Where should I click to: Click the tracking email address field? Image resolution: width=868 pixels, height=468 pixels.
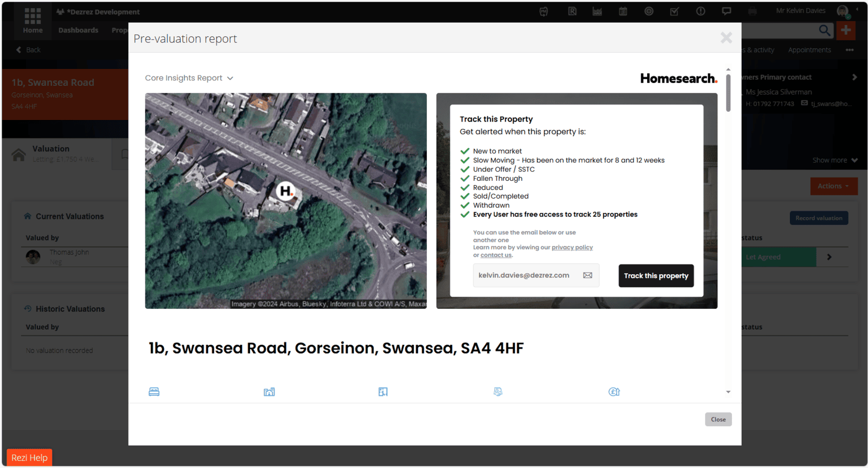(524, 275)
